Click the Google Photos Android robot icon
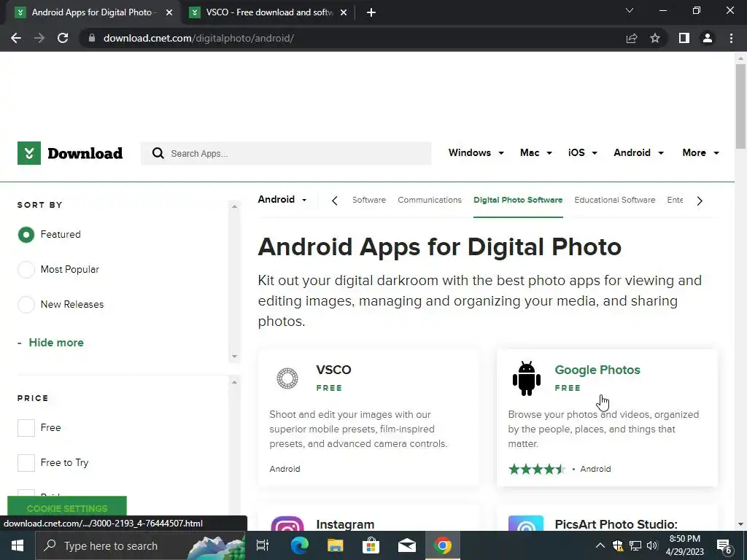The height and width of the screenshot is (560, 747). coord(527,378)
